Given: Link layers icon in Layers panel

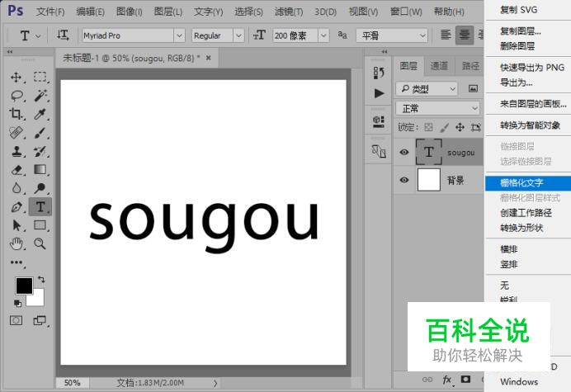Looking at the screenshot, I should [427, 380].
